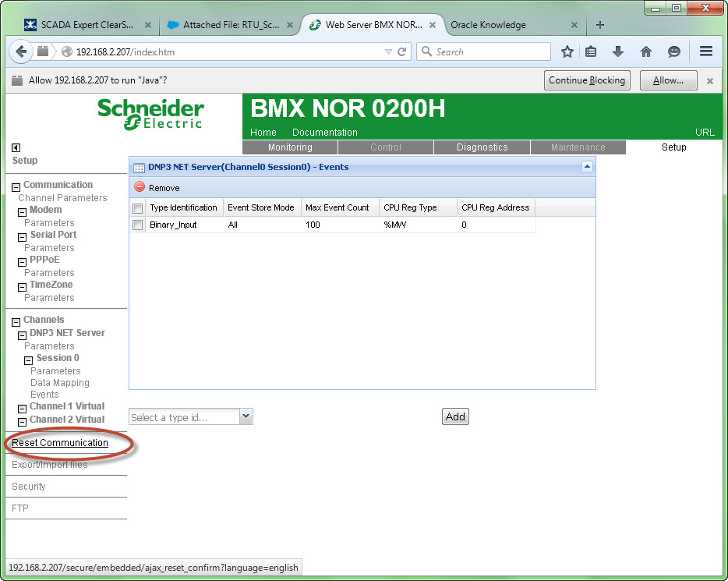Toggle the Channel 1 Virtual node
This screenshot has height=581, width=728.
(22, 409)
